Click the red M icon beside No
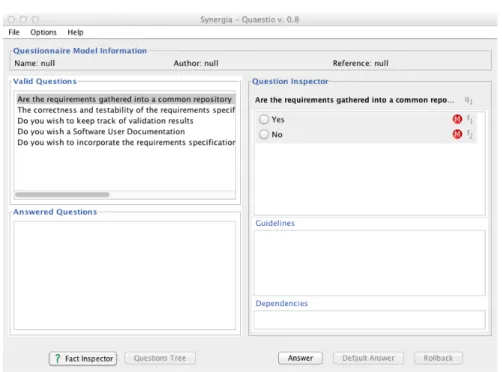Image resolution: width=502 pixels, height=372 pixels. click(x=457, y=134)
